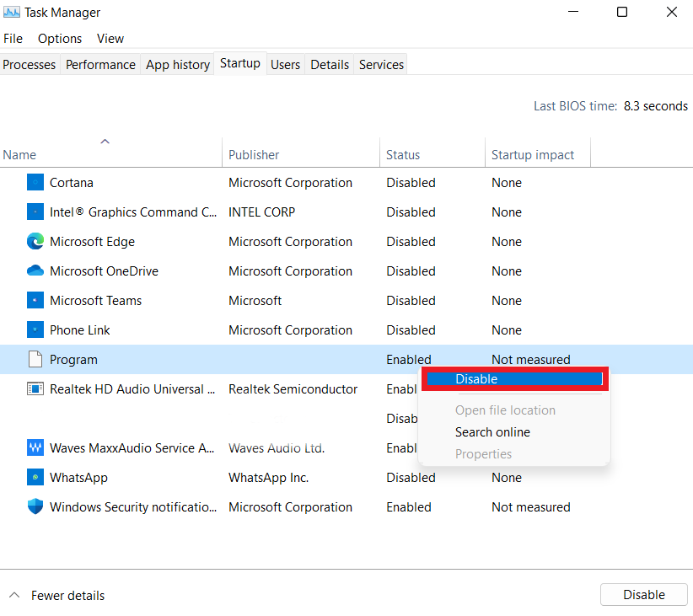Click the 8.3 seconds BIOS time value
Image resolution: width=693 pixels, height=616 pixels.
coord(655,106)
